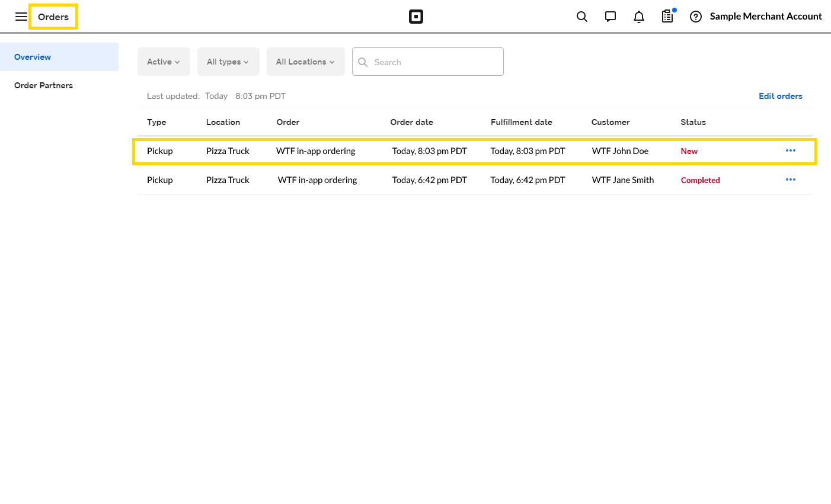
Task: Click order date Today, 6:42 pm PDT
Action: pos(430,180)
